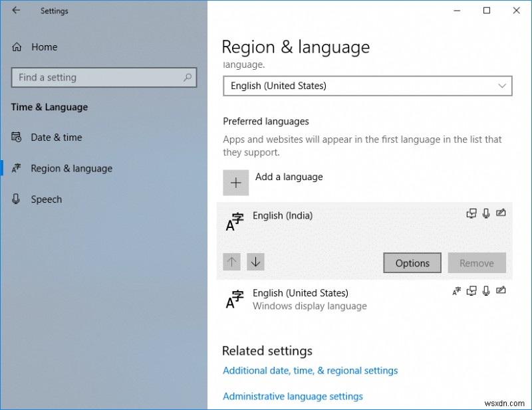The image size is (532, 410).
Task: Select Speech in the sidebar
Action: [x=47, y=199]
